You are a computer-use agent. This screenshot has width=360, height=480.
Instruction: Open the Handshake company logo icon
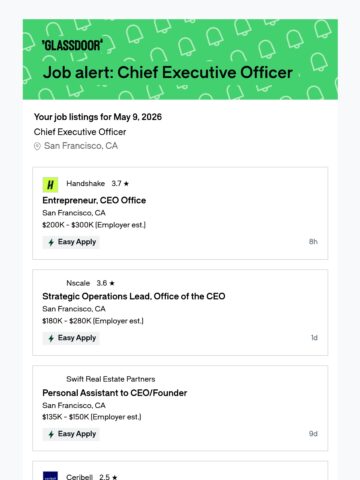[50, 185]
